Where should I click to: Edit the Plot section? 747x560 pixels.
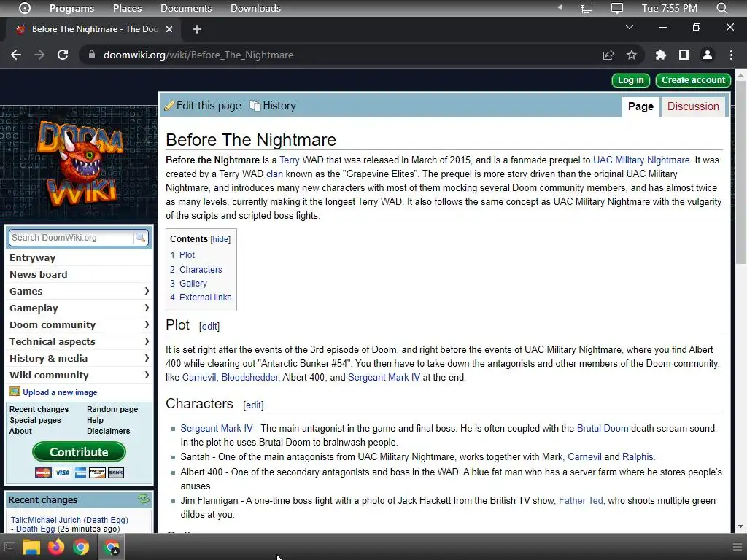[209, 326]
